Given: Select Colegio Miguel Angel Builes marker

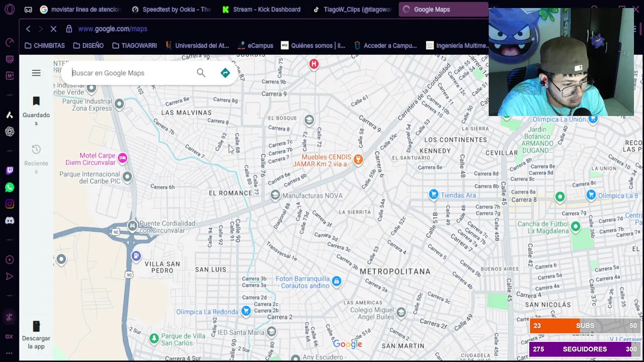Looking at the screenshot, I should [x=401, y=313].
